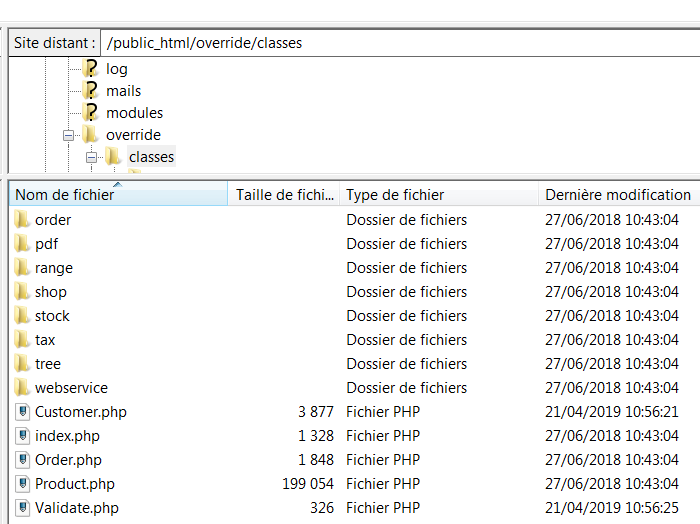
Task: Click the 1 848 file size value
Action: pos(316,460)
